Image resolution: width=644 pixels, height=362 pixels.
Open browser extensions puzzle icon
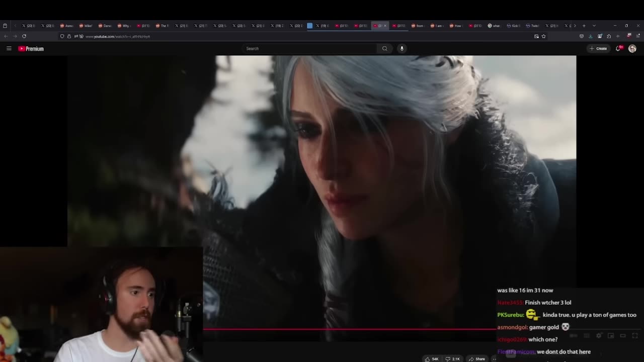click(609, 36)
